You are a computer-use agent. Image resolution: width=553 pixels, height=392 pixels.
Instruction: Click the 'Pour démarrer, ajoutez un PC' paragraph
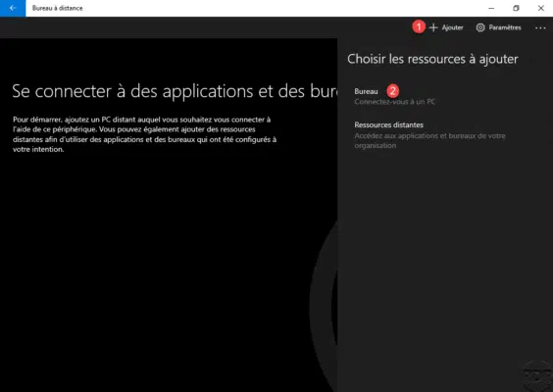pyautogui.click(x=144, y=134)
